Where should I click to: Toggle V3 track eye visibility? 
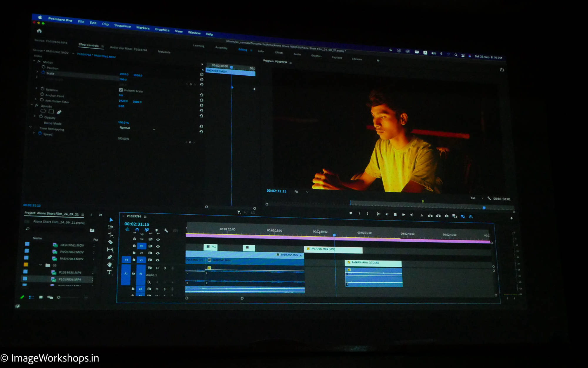(158, 246)
